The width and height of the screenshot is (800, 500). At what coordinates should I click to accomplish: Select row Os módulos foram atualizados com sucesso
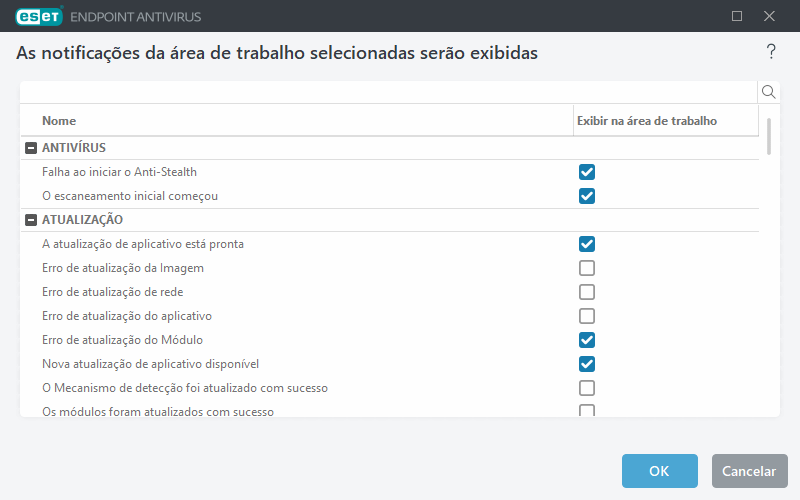pos(390,409)
